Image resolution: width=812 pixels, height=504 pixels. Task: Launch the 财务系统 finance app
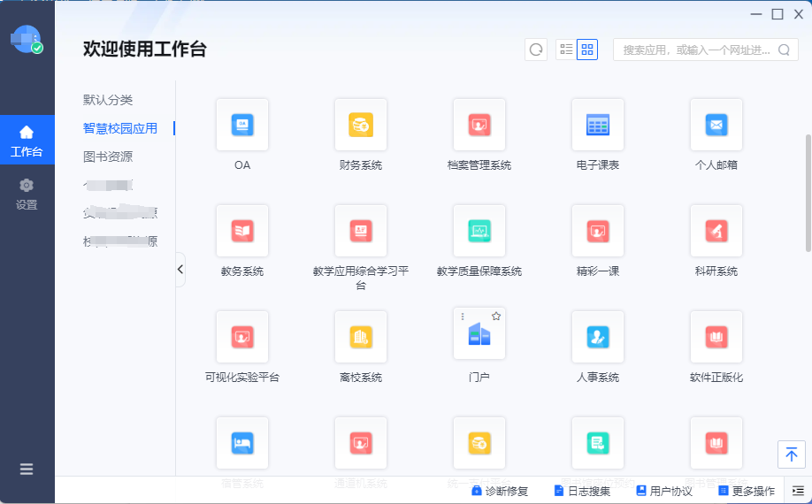point(360,126)
